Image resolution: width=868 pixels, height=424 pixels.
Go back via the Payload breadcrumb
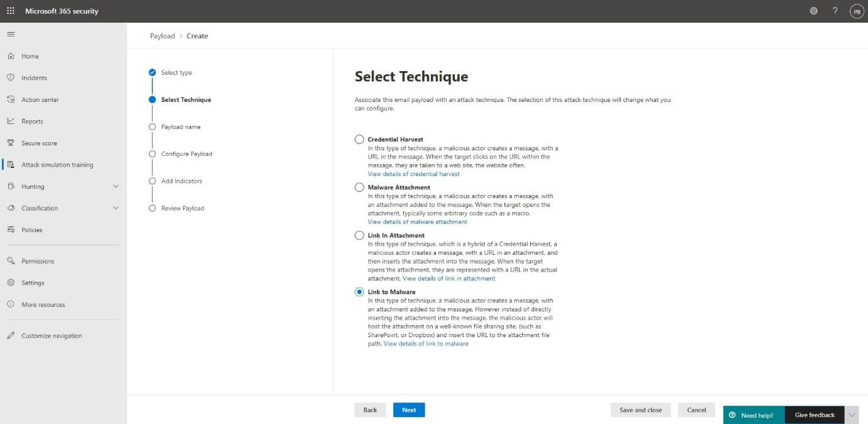162,36
